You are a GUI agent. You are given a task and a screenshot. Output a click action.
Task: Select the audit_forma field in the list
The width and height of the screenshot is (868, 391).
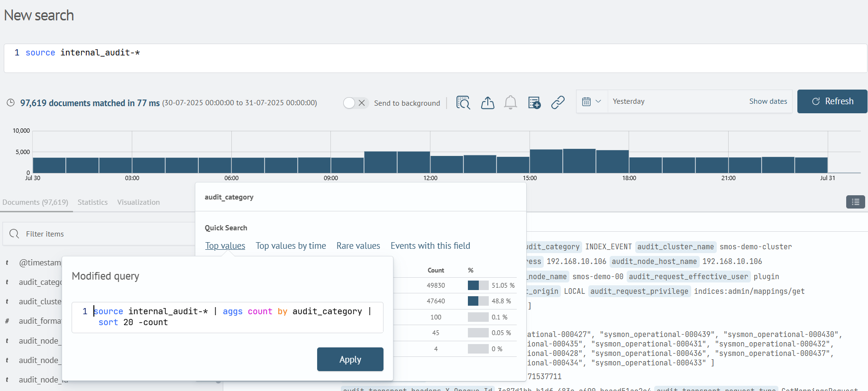pos(40,321)
